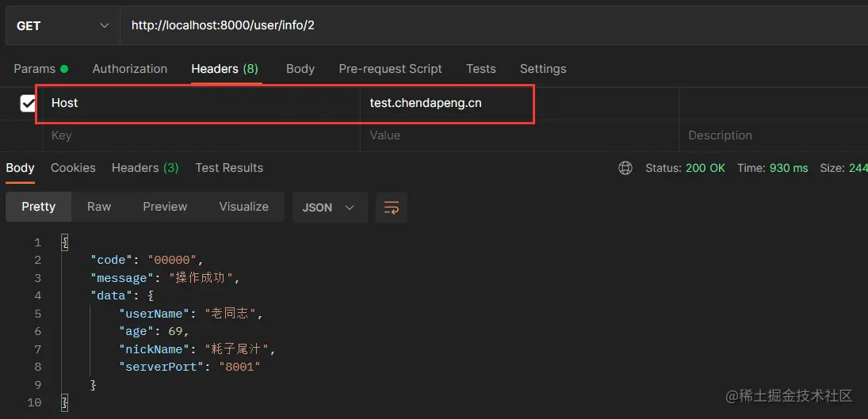Show the response Cookies tab
868x419 pixels.
(x=73, y=168)
